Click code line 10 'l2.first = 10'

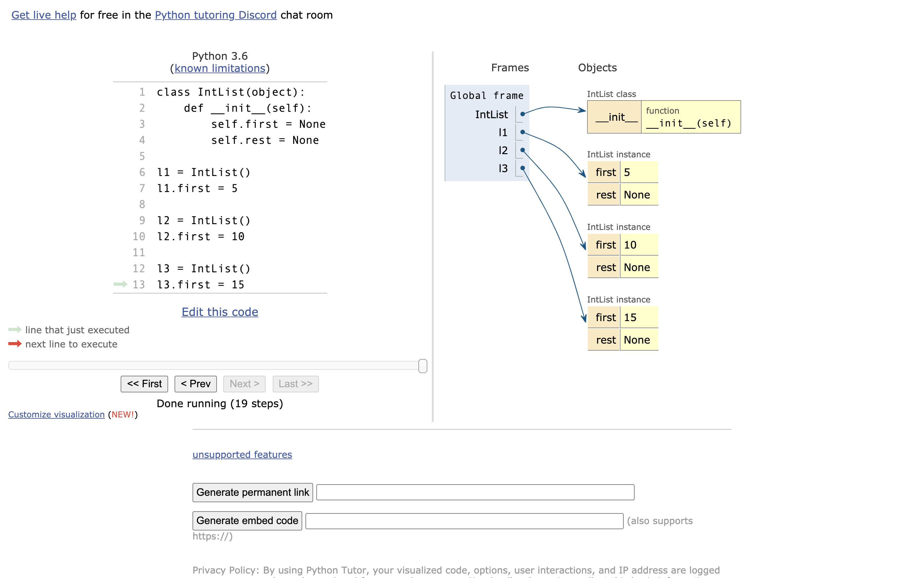201,237
